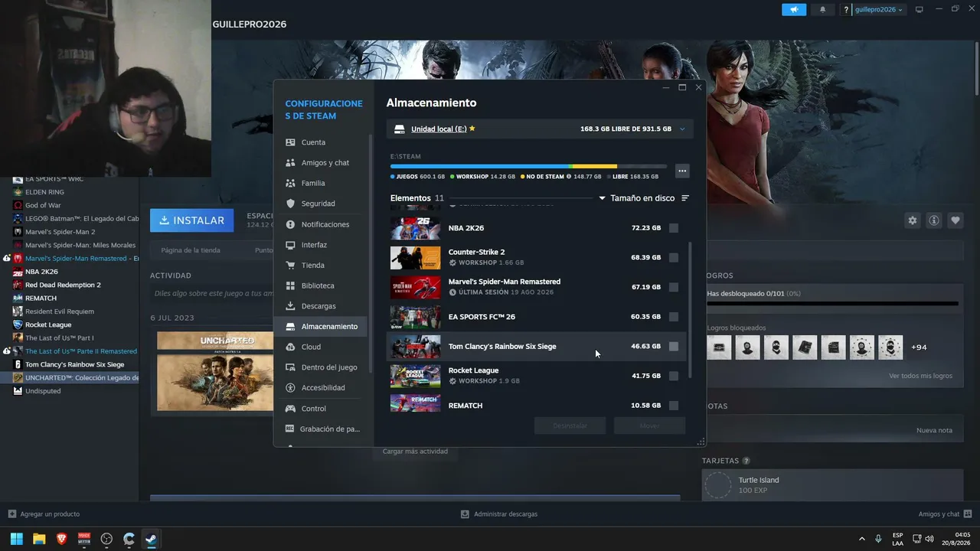Add Uncharted to favorites with the heart

(955, 220)
